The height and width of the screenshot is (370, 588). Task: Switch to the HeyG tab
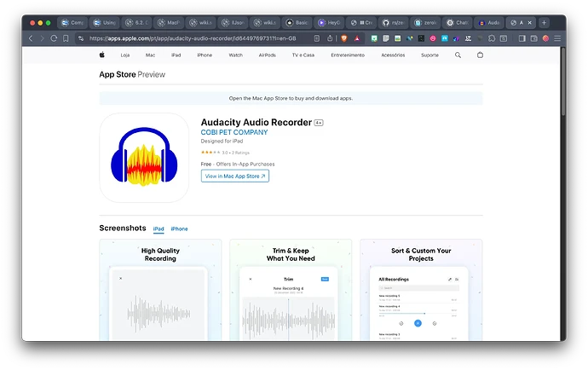point(329,22)
